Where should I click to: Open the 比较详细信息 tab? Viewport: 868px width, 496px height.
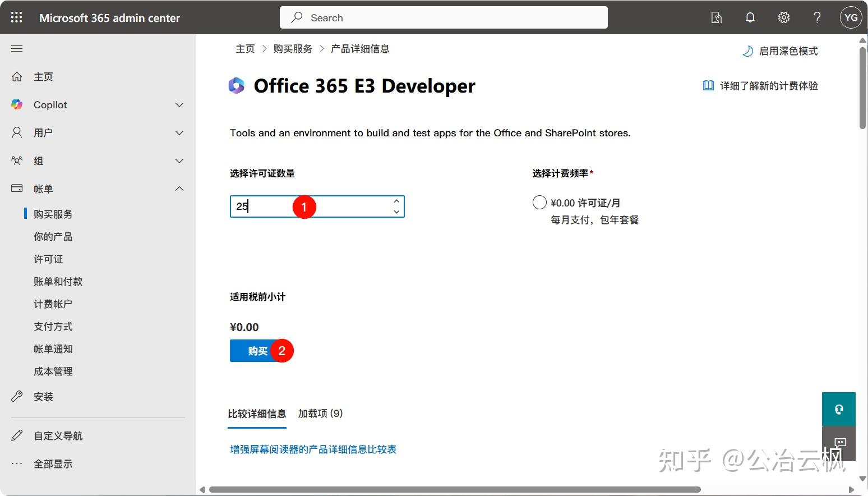pyautogui.click(x=257, y=414)
